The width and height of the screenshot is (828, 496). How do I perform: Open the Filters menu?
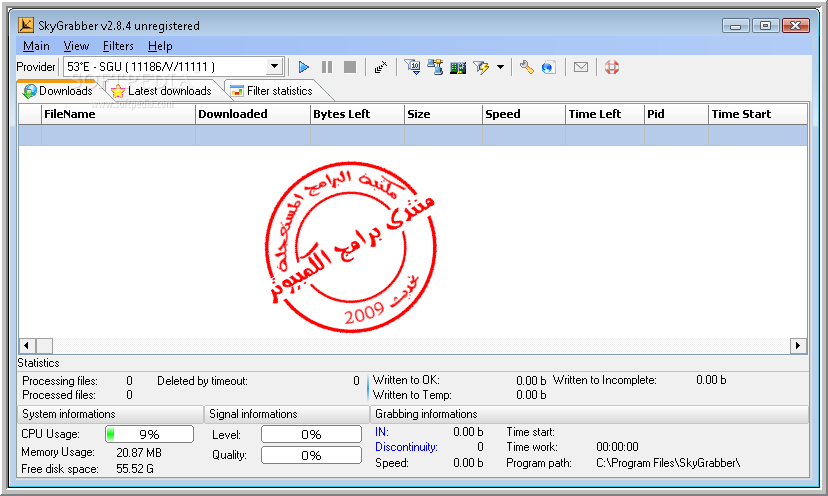click(x=118, y=46)
